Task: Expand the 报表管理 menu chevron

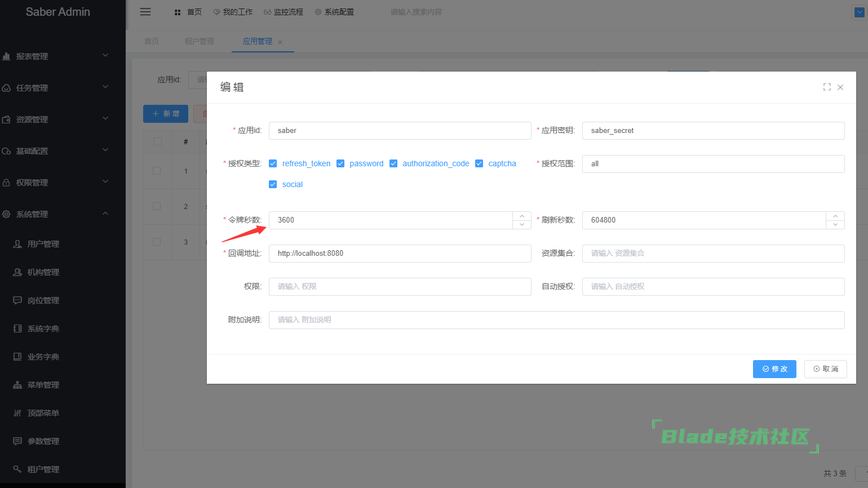Action: point(105,55)
